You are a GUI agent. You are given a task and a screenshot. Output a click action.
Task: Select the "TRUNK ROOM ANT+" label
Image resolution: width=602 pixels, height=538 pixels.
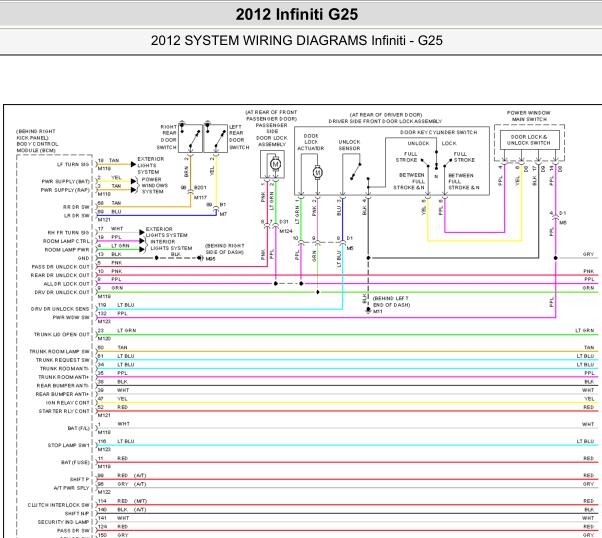tap(63, 377)
